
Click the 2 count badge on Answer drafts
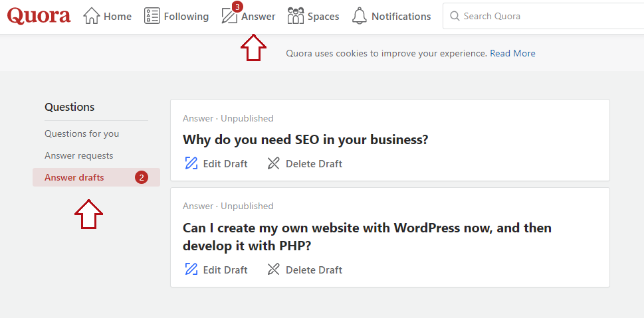tap(141, 177)
